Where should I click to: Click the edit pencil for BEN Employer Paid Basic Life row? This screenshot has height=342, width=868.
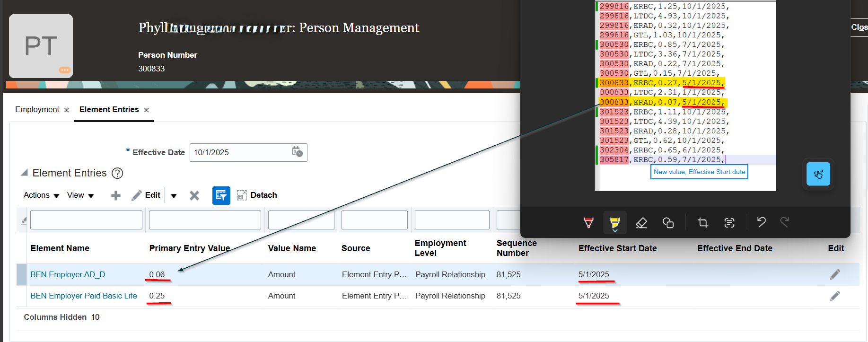pos(835,296)
